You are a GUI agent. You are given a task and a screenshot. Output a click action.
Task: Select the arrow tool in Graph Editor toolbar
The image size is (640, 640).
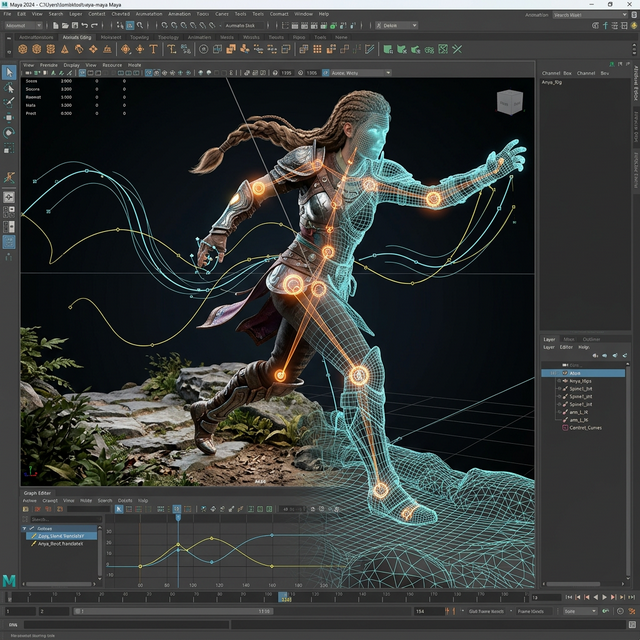tap(119, 509)
